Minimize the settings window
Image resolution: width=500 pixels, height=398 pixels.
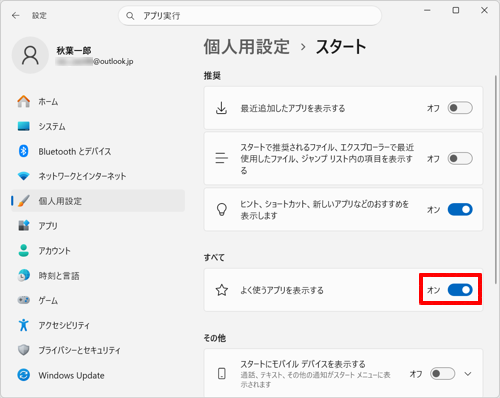tap(427, 10)
